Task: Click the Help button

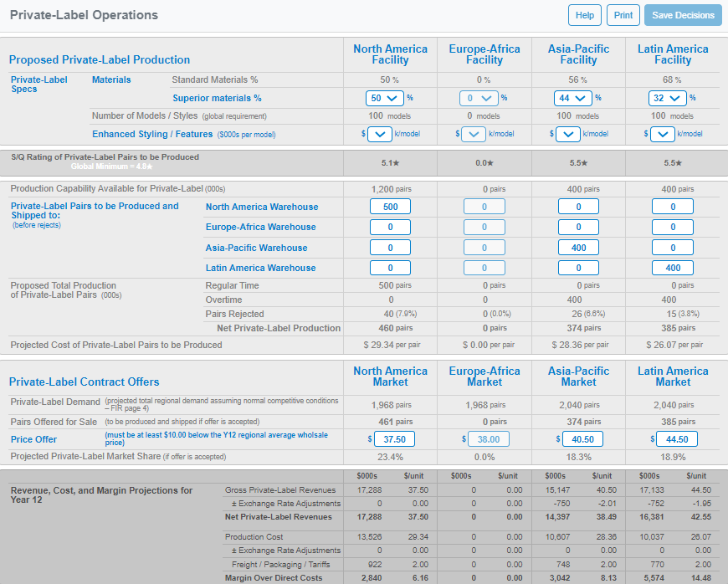Action: 585,15
